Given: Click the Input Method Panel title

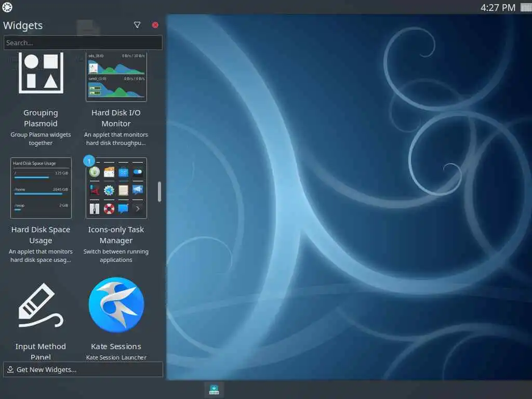Looking at the screenshot, I should [41, 352].
